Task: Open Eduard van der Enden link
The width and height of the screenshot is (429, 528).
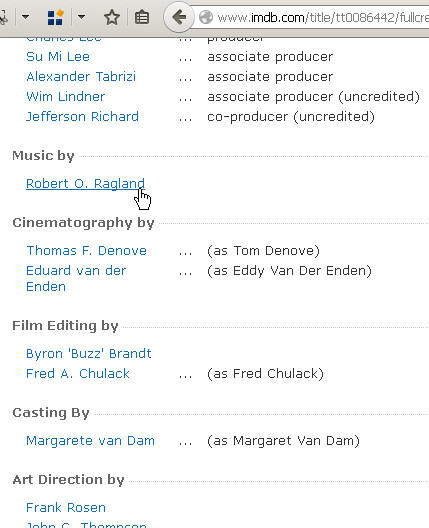Action: tap(76, 278)
